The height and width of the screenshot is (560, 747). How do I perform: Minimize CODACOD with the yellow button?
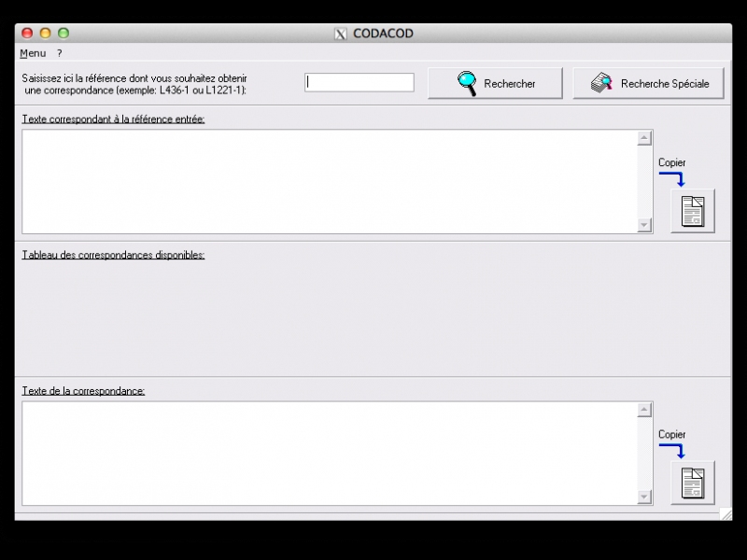point(45,34)
